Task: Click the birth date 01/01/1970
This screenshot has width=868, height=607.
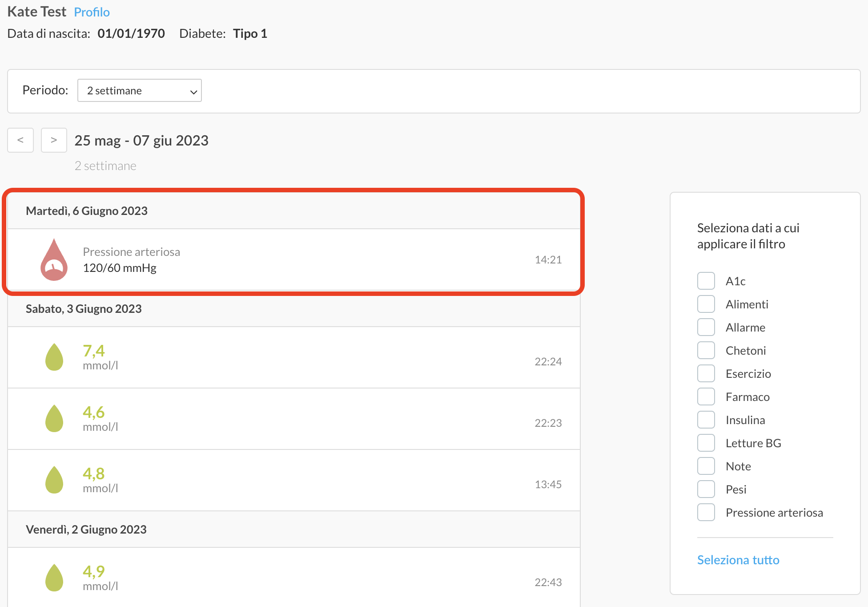Action: pos(131,33)
